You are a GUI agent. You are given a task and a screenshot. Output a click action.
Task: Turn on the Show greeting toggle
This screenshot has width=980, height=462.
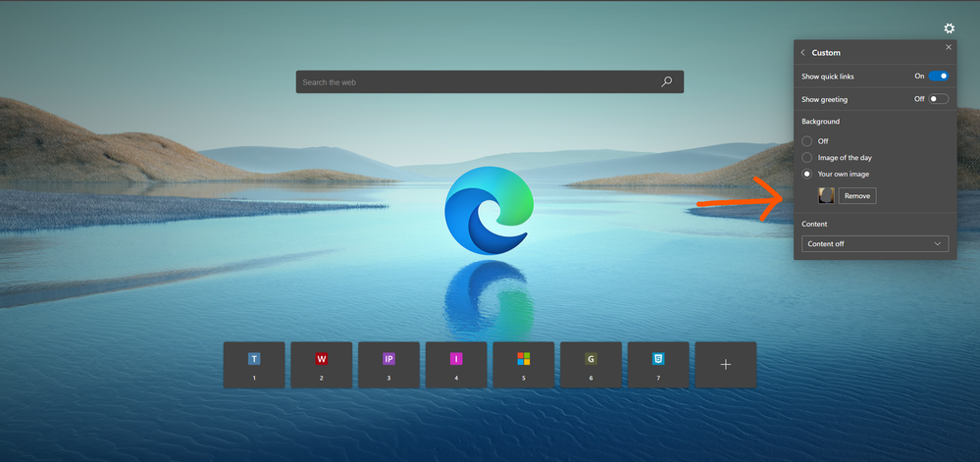[x=938, y=99]
